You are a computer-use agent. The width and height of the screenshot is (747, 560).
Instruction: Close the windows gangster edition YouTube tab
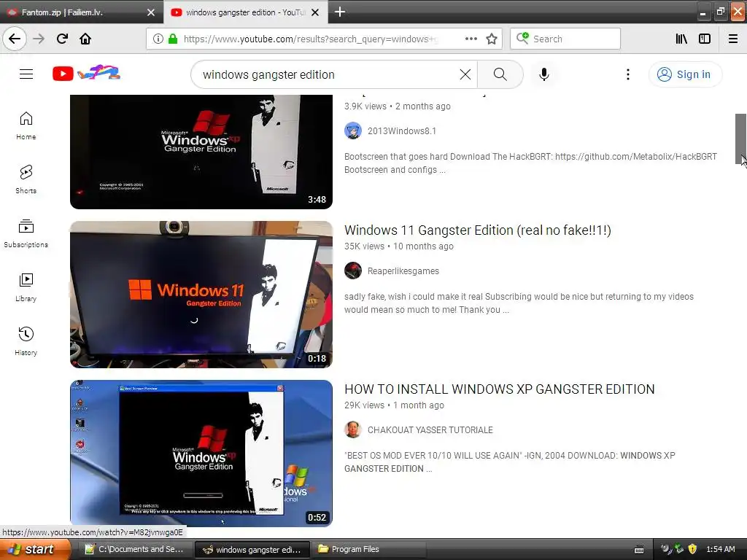pos(315,12)
